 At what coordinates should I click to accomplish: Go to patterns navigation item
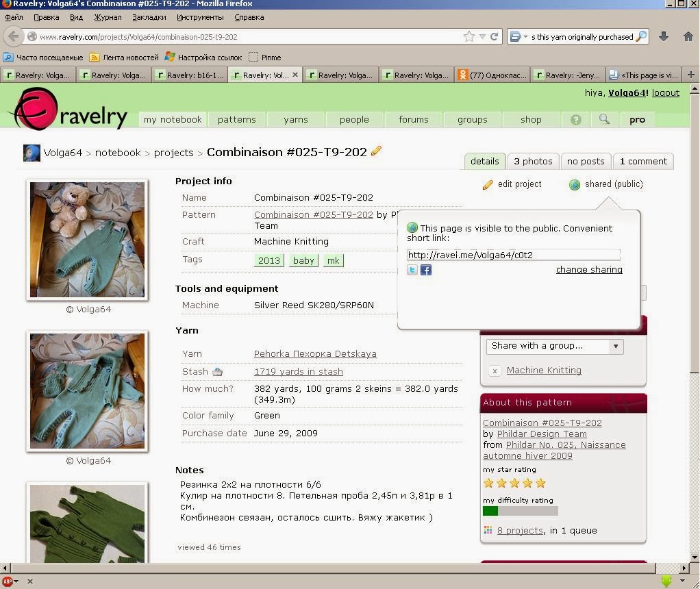click(236, 120)
